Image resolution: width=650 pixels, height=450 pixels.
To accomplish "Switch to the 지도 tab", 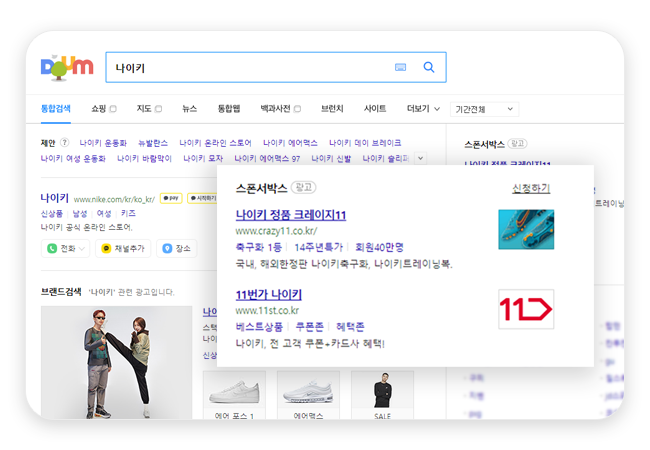I will point(144,109).
